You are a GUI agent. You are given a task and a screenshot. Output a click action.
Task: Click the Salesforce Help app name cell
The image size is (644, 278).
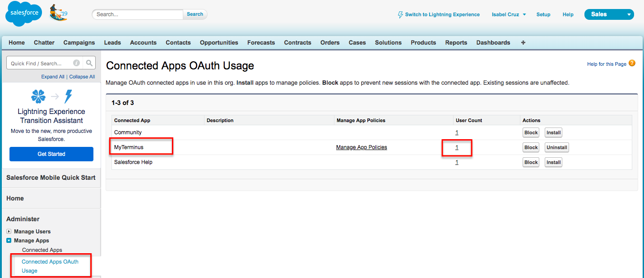(133, 162)
